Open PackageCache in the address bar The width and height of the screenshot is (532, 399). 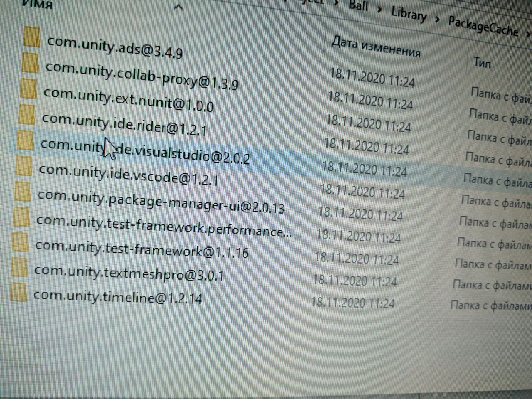[x=483, y=26]
